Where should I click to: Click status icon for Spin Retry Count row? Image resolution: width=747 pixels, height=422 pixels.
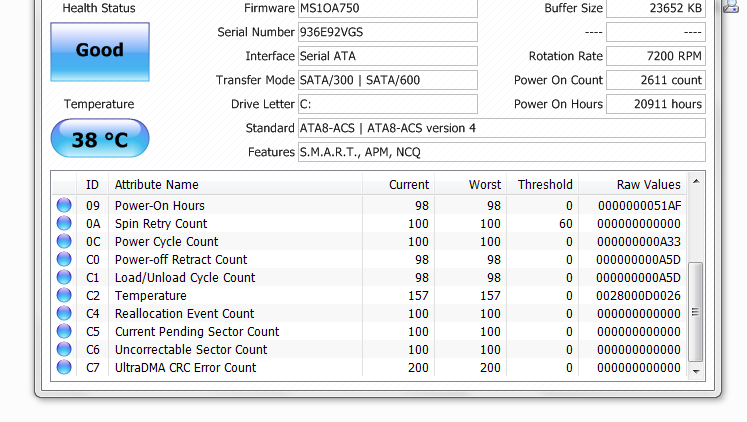pyautogui.click(x=64, y=223)
